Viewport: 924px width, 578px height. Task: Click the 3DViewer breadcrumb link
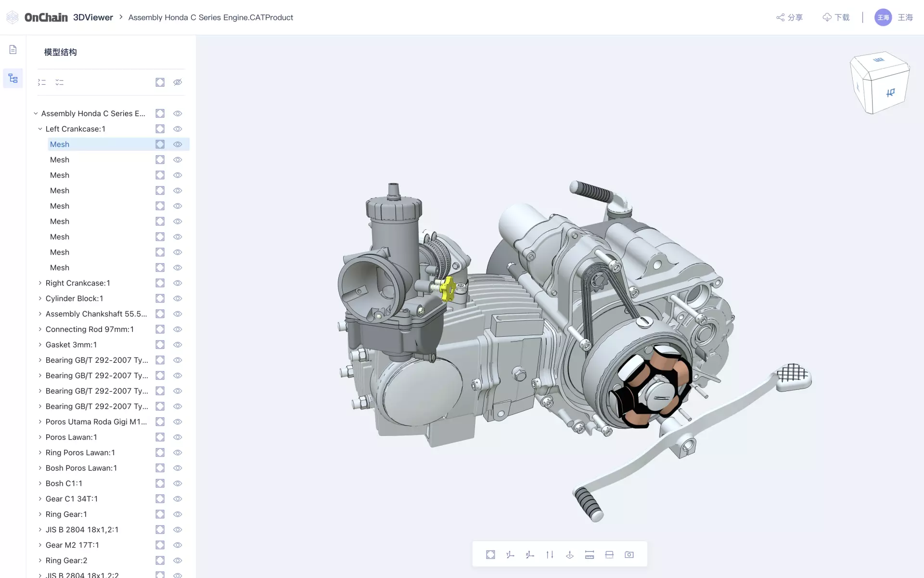[93, 17]
